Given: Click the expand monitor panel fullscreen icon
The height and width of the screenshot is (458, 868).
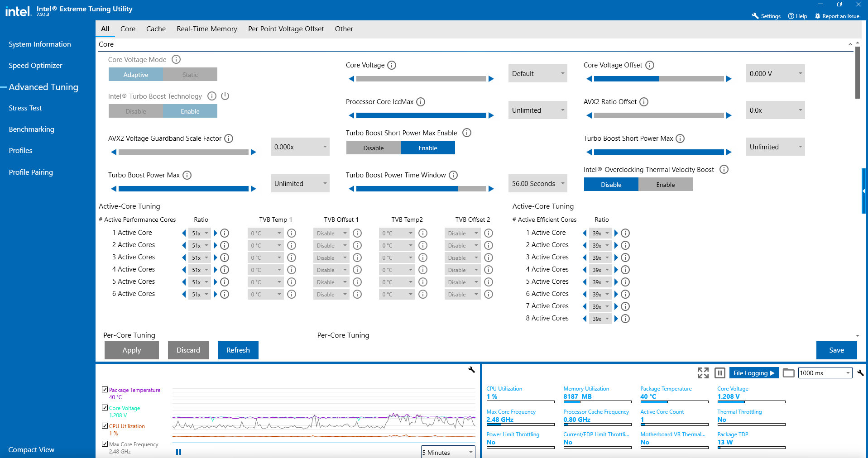Looking at the screenshot, I should click(703, 373).
